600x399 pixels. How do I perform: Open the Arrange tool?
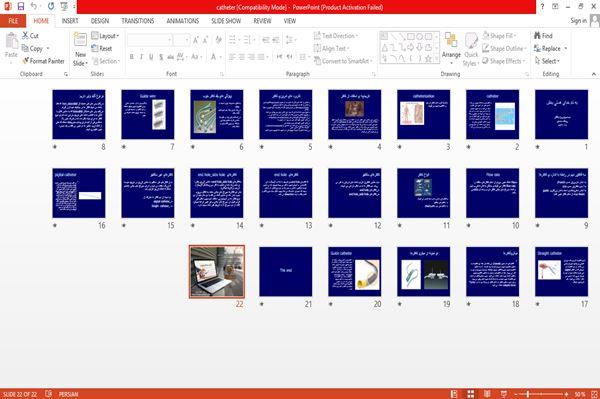click(451, 48)
